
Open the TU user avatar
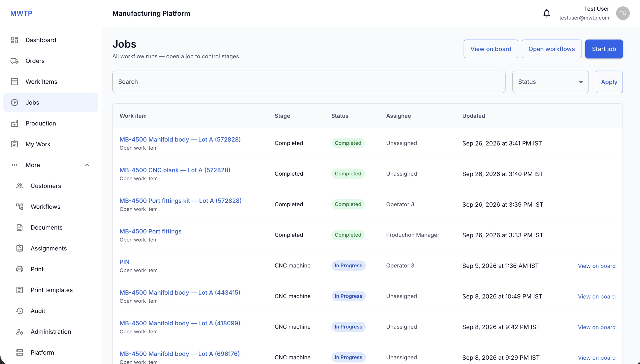tap(623, 13)
